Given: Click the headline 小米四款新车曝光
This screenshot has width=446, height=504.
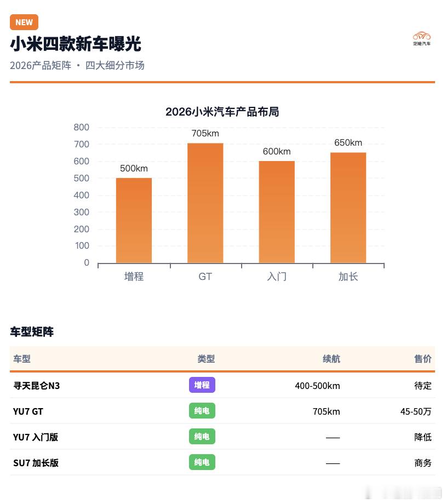Looking at the screenshot, I should (x=76, y=44).
